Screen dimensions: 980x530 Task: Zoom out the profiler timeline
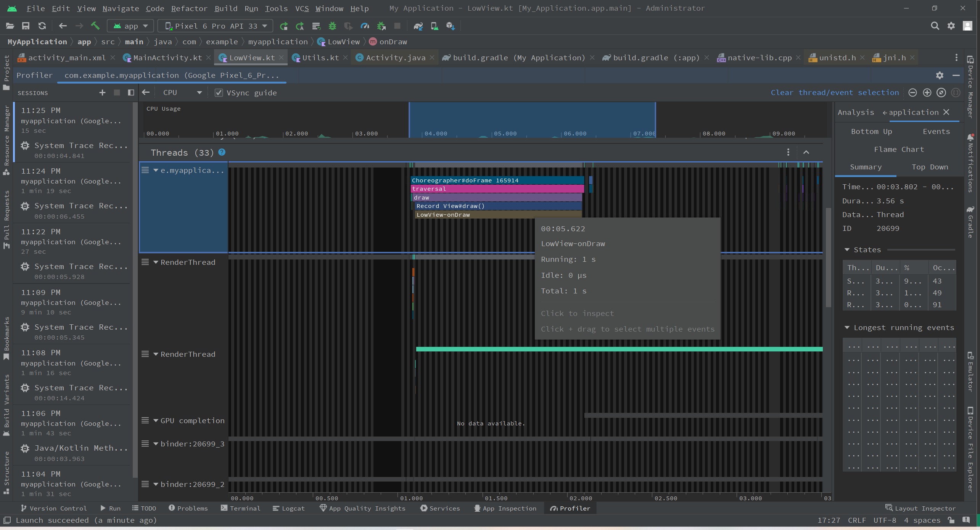912,93
